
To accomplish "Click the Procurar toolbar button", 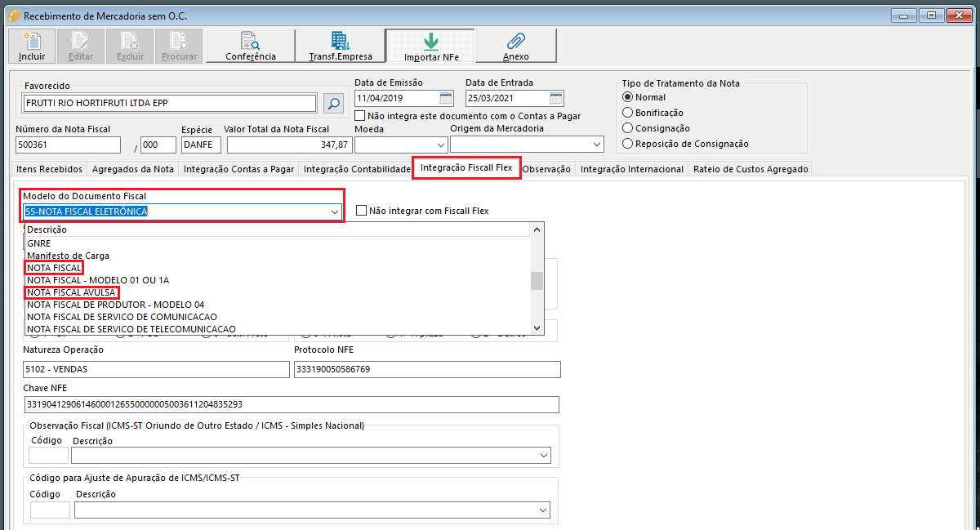I will 179,47.
